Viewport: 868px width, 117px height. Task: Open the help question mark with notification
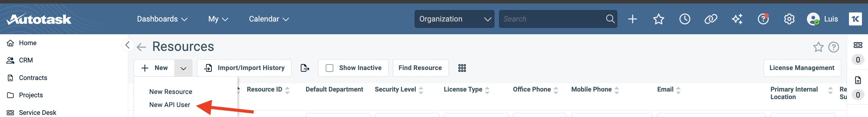tap(763, 19)
